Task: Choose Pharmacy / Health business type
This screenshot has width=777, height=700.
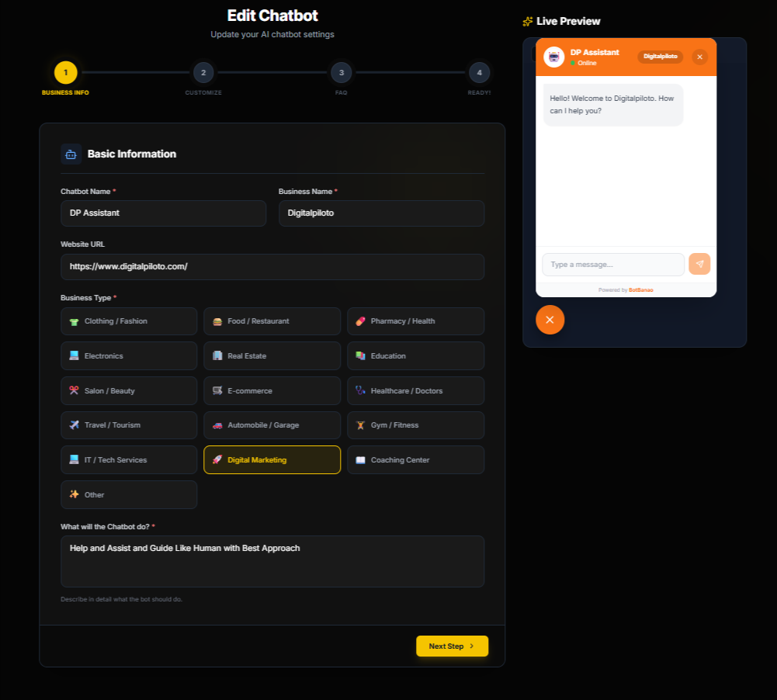Action: [x=416, y=321]
